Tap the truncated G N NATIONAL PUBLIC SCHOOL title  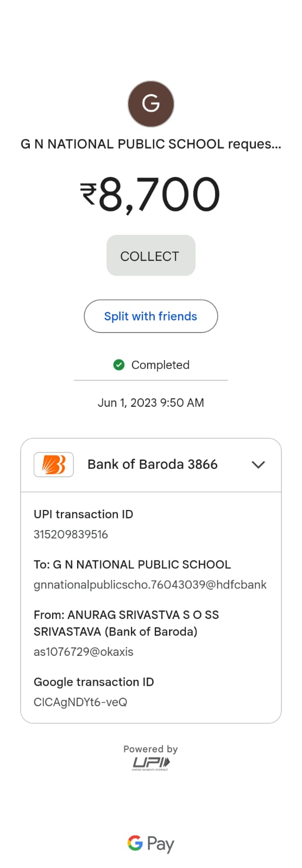click(151, 144)
